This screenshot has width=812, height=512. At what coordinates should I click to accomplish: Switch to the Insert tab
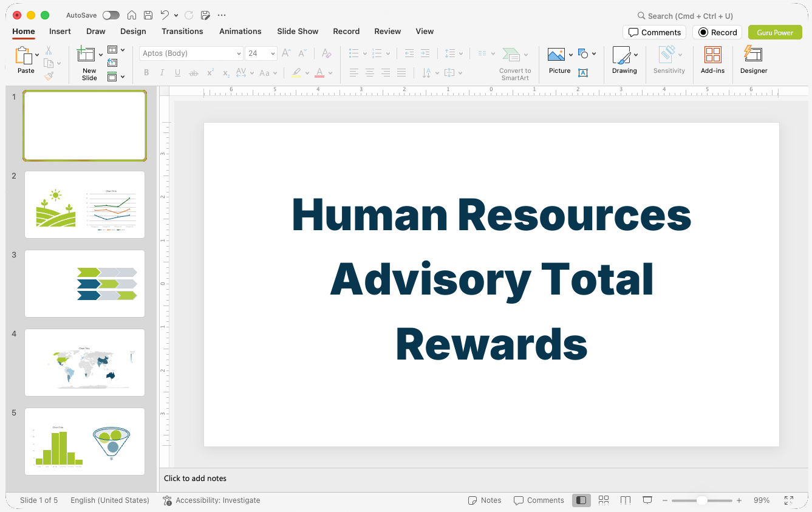[x=60, y=31]
